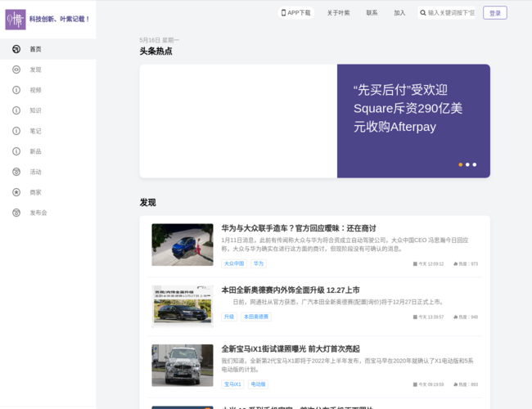
Task: Open 商家 via its sidebar icon
Action: (x=16, y=192)
